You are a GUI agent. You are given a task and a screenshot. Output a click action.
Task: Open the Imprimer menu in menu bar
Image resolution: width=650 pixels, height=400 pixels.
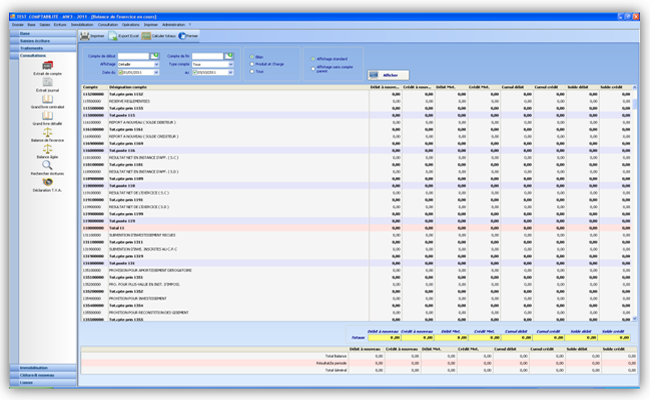(x=150, y=25)
